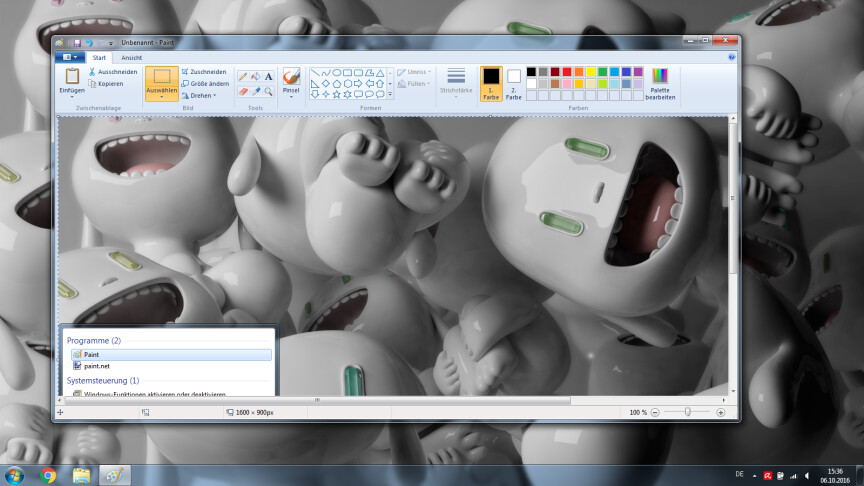Select the Fill with color bucket tool
Viewport: 864px width, 486px height.
tap(256, 77)
